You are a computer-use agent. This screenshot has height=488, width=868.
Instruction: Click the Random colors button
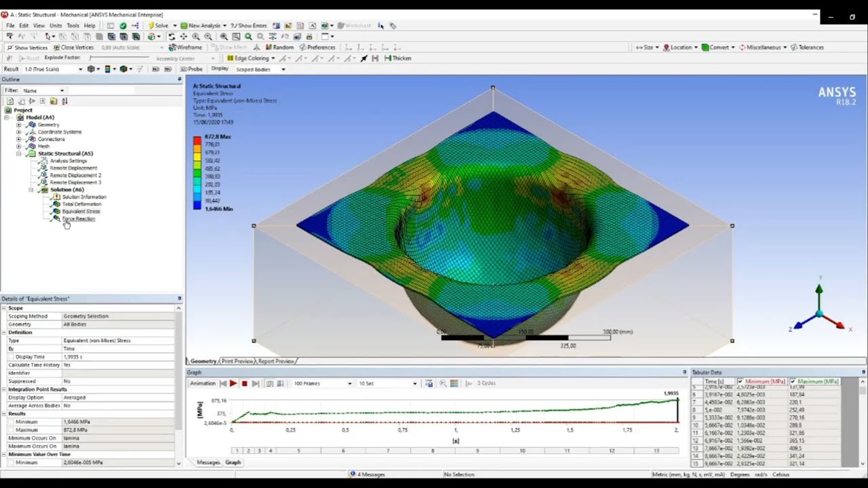[279, 47]
